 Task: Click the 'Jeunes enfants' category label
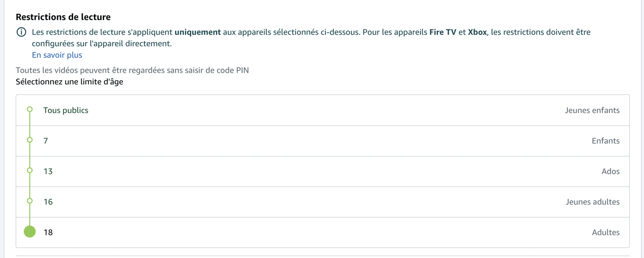[592, 110]
